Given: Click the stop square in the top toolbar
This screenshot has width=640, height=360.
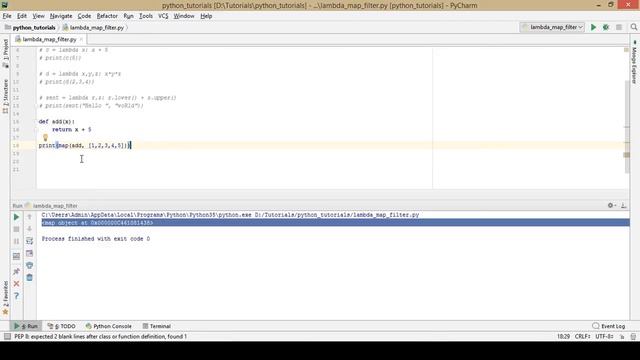Looking at the screenshot, I should [x=619, y=27].
